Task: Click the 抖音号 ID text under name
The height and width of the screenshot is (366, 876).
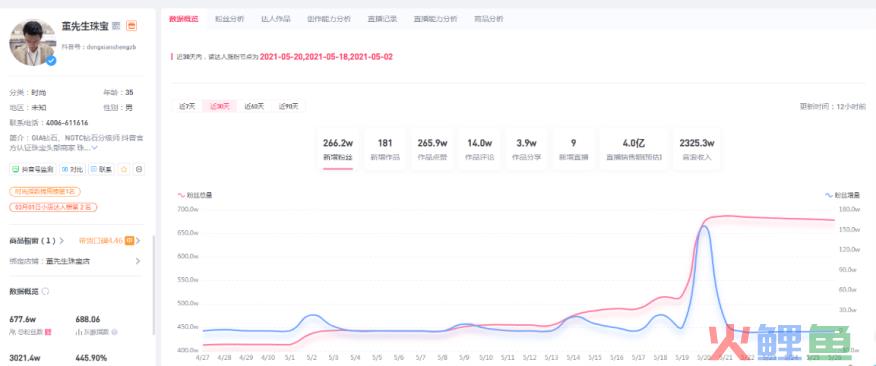Action: pos(99,47)
